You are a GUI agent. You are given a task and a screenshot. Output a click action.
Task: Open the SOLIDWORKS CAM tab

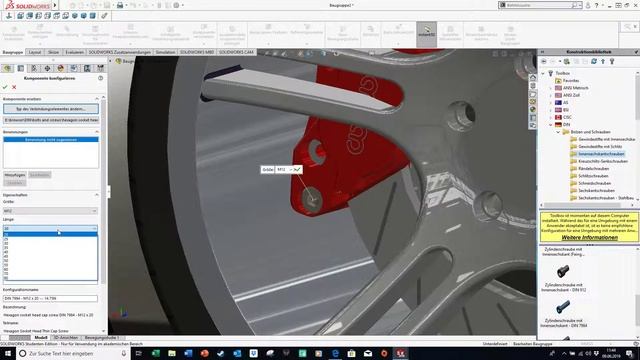tap(236, 52)
